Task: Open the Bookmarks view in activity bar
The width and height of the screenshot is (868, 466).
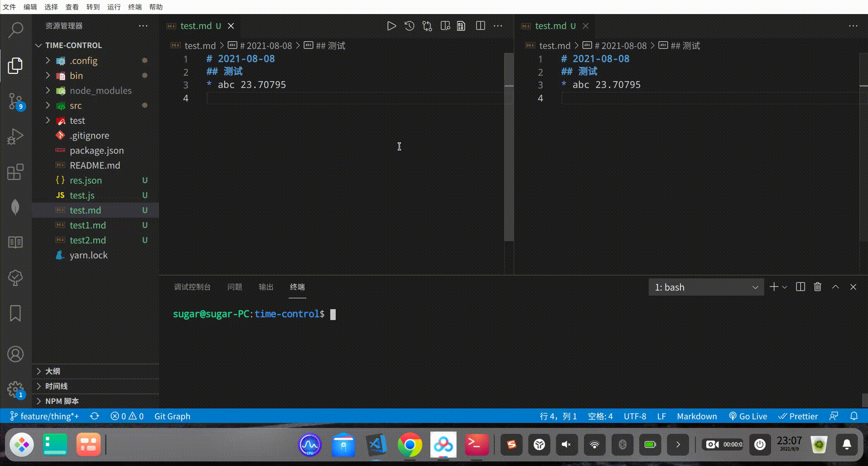Action: 15,313
